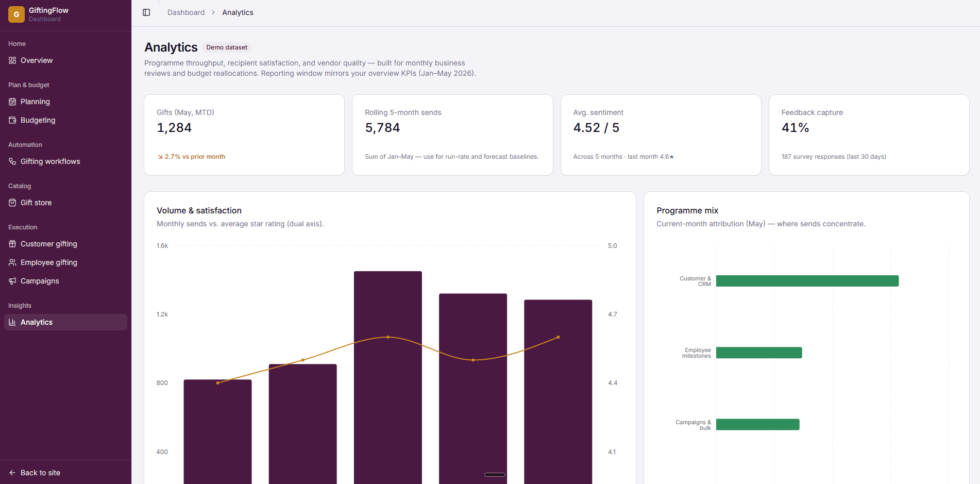Viewport: 980px width, 484px height.
Task: Click 'Campaigns & bulk' axis label
Action: [x=693, y=425]
